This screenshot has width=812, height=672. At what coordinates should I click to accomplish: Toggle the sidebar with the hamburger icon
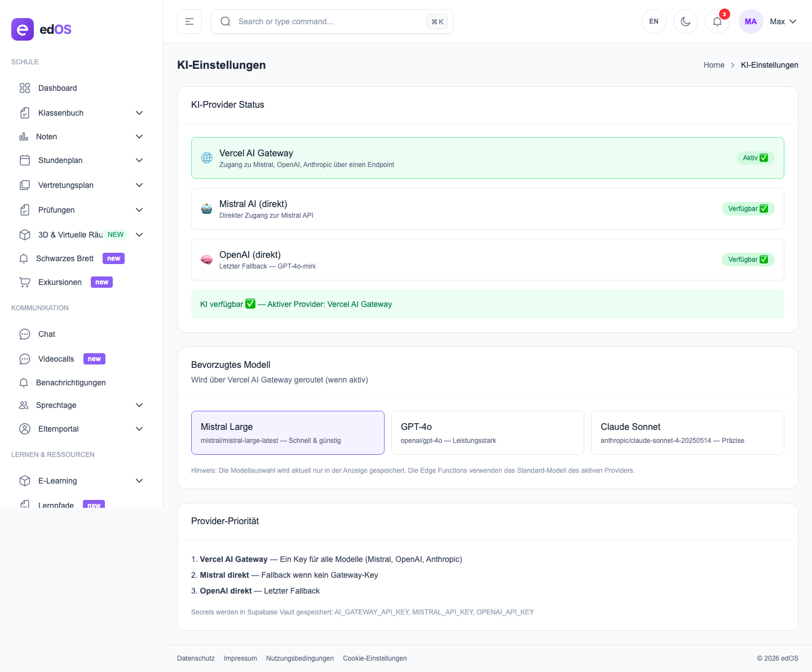click(189, 21)
